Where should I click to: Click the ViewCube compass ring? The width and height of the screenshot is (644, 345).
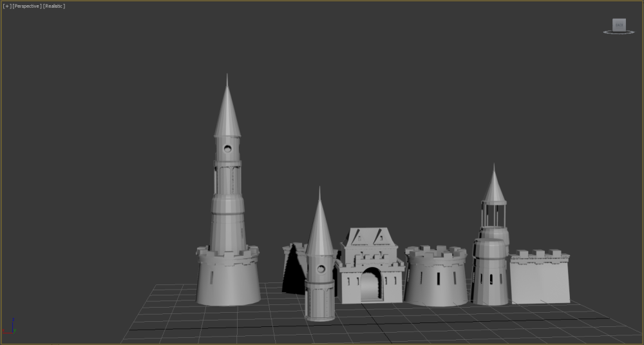tap(619, 32)
